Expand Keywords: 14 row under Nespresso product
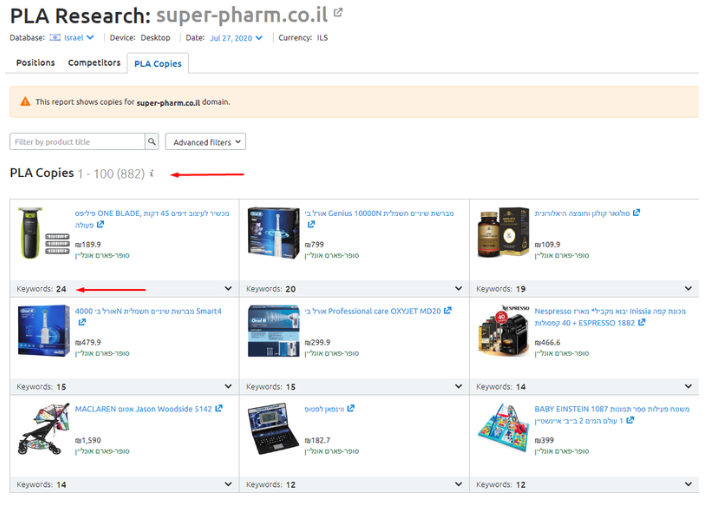The image size is (714, 511). pyautogui.click(x=688, y=386)
